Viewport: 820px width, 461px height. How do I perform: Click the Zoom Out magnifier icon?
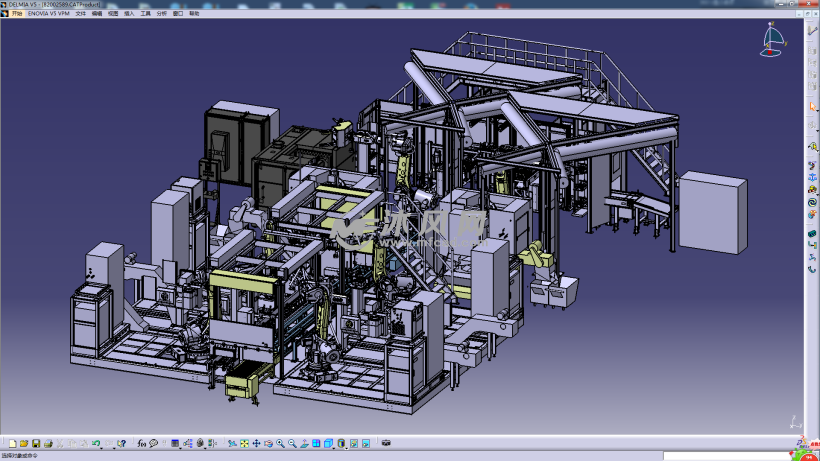point(292,442)
